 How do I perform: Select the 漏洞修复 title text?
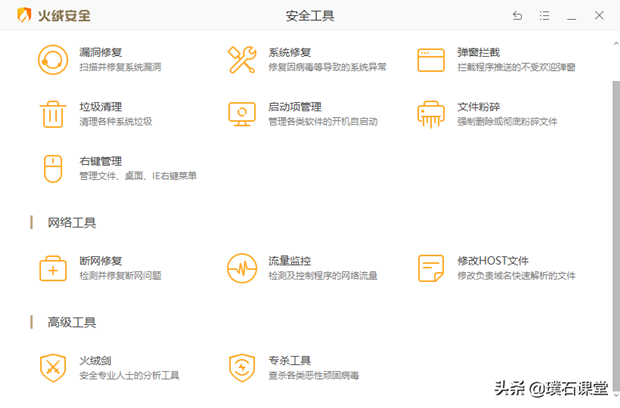pyautogui.click(x=100, y=53)
